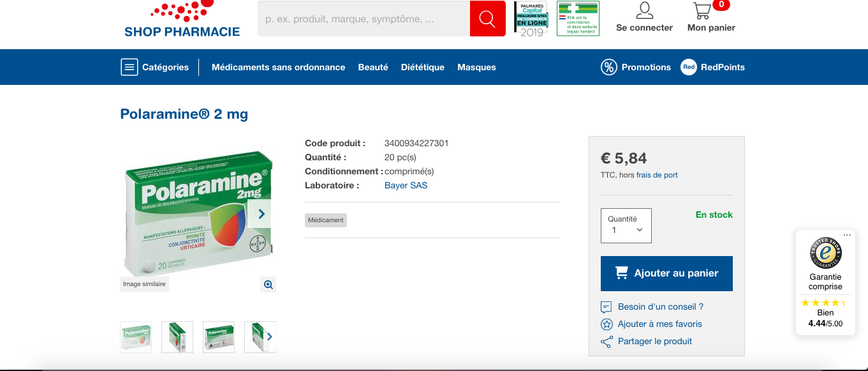The image size is (868, 371).
Task: Focus the product search input field
Action: (364, 19)
